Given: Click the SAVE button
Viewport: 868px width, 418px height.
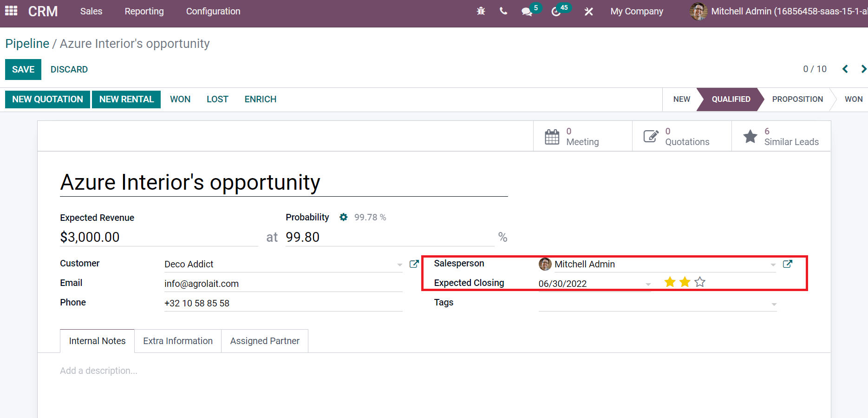Looking at the screenshot, I should pyautogui.click(x=23, y=69).
